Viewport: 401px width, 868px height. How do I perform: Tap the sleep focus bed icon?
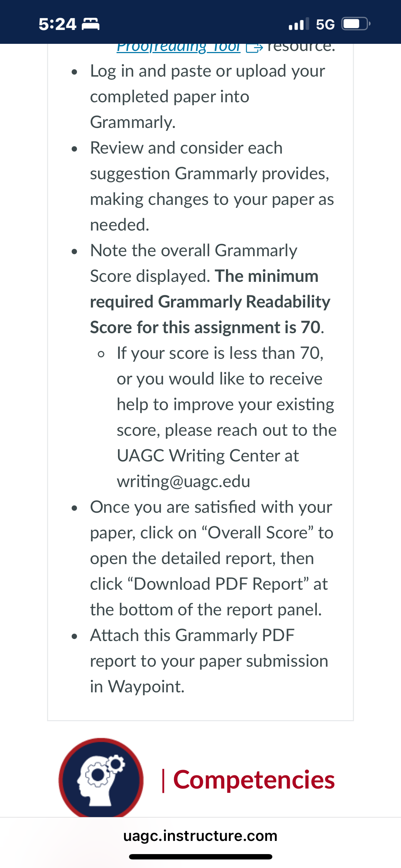(91, 24)
